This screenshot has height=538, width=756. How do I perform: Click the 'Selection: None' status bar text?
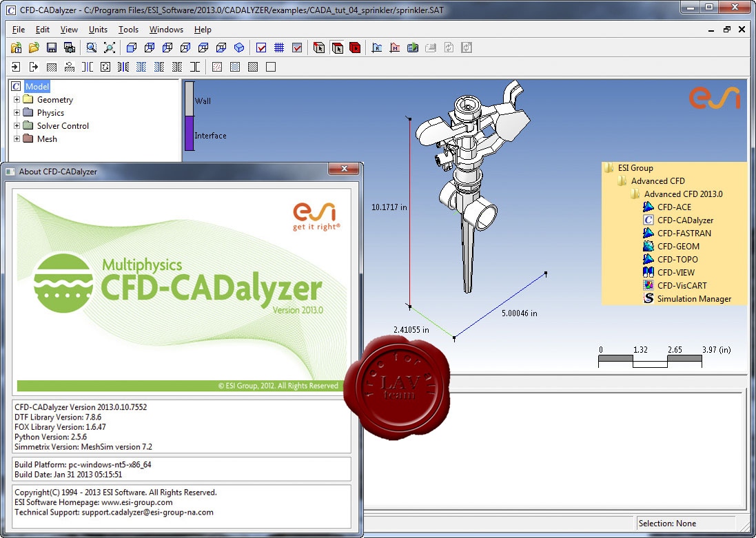click(667, 524)
